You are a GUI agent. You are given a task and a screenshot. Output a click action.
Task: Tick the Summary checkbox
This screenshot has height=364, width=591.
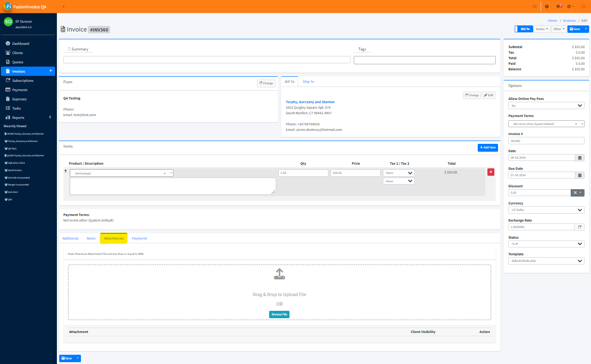tap(69, 49)
